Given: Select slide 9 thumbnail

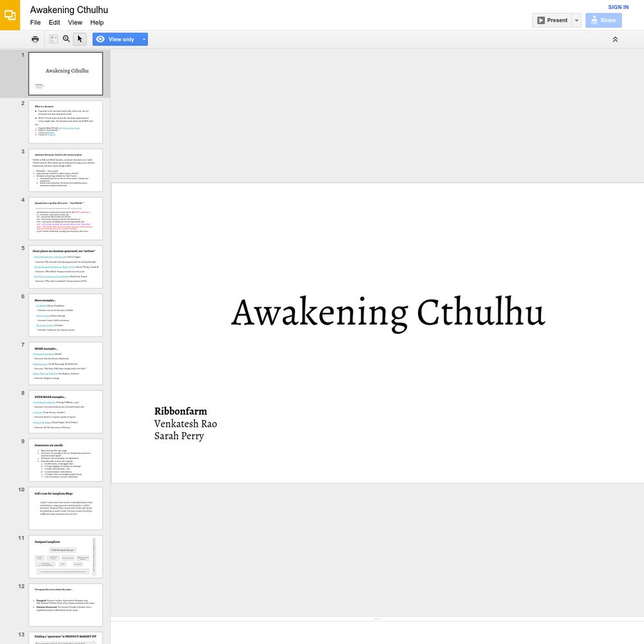Looking at the screenshot, I should click(x=66, y=460).
